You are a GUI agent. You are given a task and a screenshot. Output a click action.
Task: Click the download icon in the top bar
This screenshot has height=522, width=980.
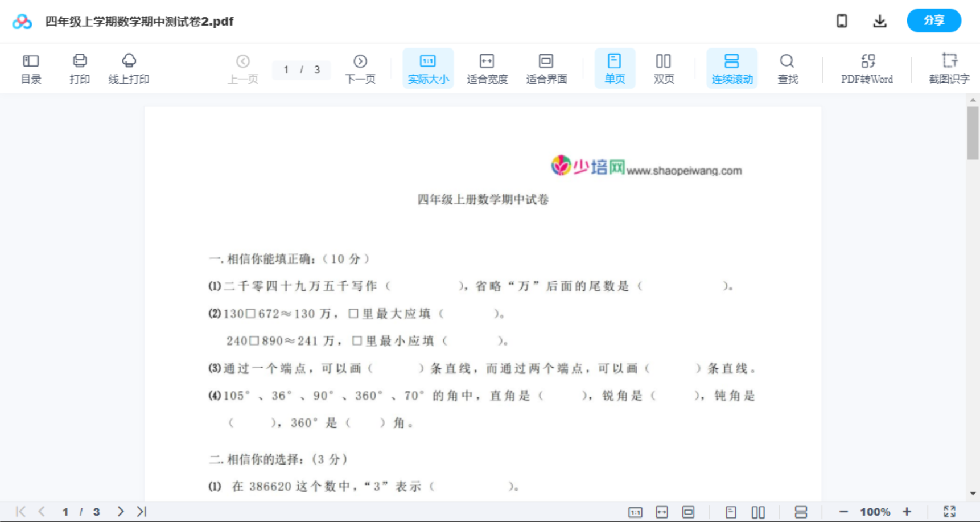(880, 20)
